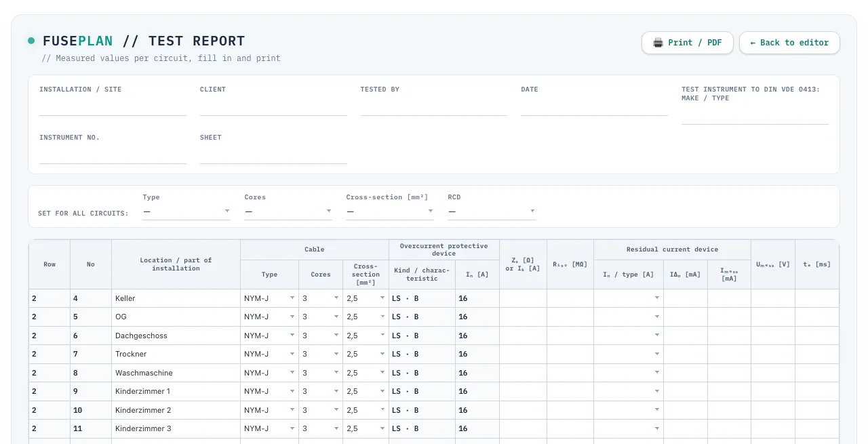Focus the Client input field
The image size is (868, 444).
273,107
